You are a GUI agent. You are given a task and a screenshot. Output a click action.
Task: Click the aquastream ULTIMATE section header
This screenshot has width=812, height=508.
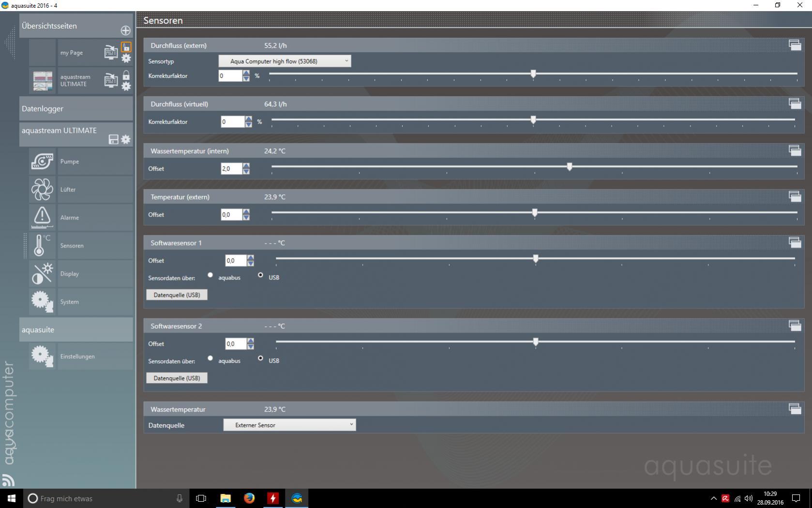[x=76, y=134]
